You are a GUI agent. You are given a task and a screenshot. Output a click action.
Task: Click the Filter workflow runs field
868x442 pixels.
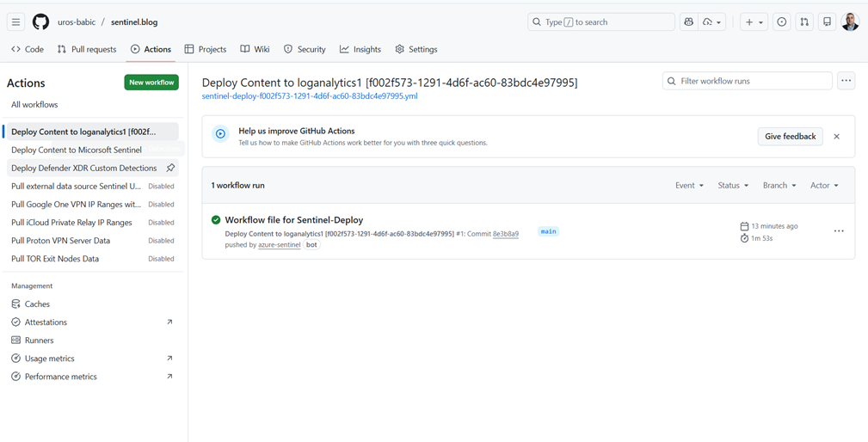[x=747, y=81]
